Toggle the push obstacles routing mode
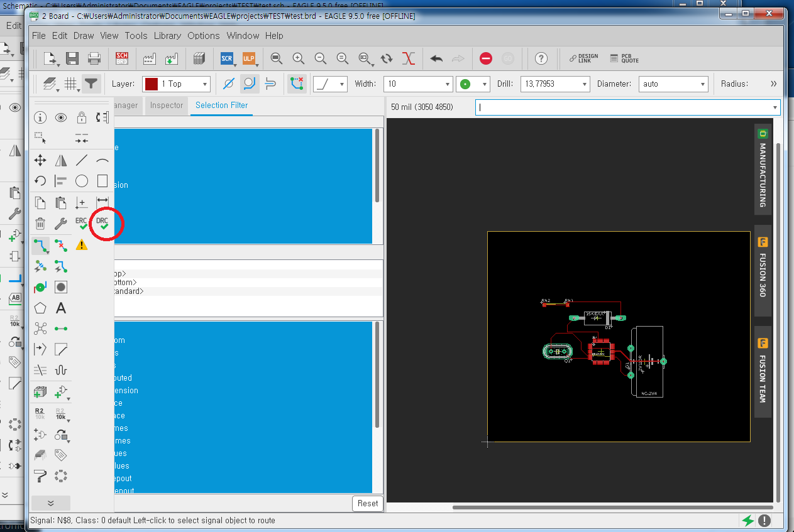Screen dimensions: 794x532 (270, 84)
